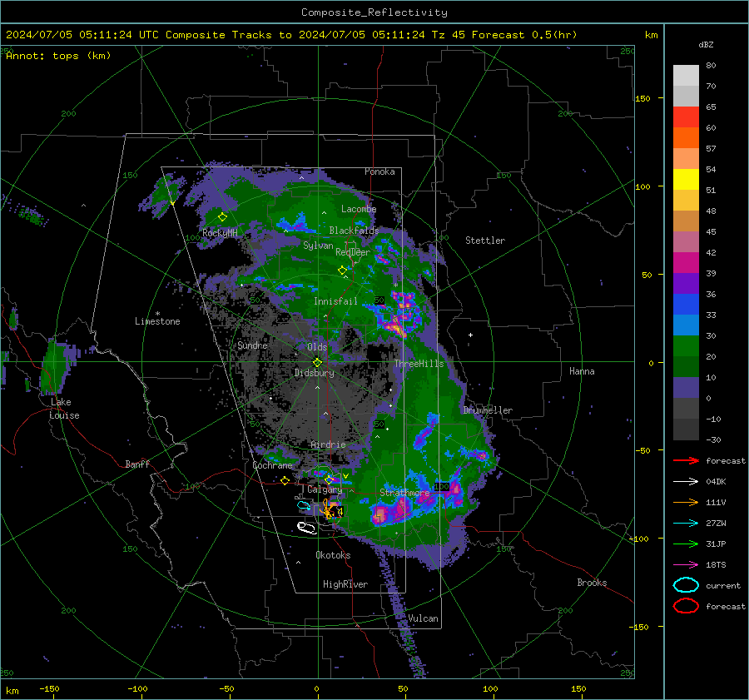749x700 pixels.
Task: Click the ThreeHills town label
Action: [419, 364]
